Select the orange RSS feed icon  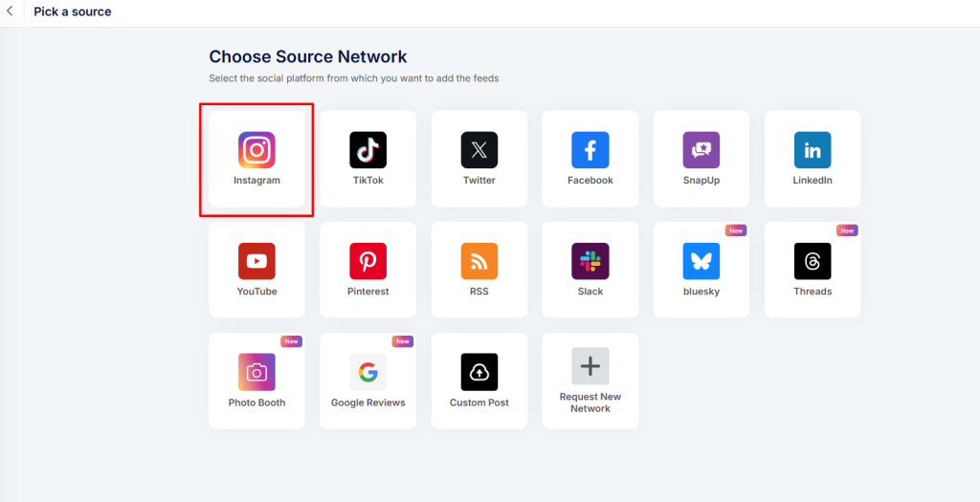coord(479,261)
